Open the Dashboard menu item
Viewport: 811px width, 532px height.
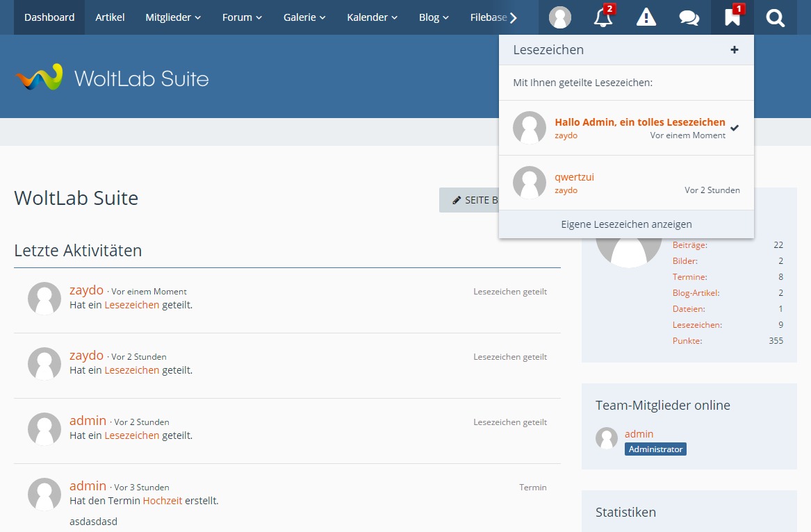(49, 17)
